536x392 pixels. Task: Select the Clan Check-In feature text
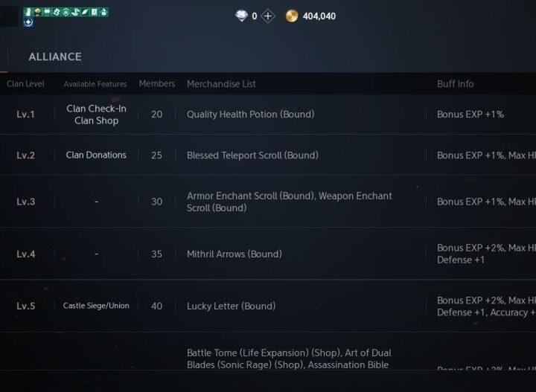[x=96, y=109]
